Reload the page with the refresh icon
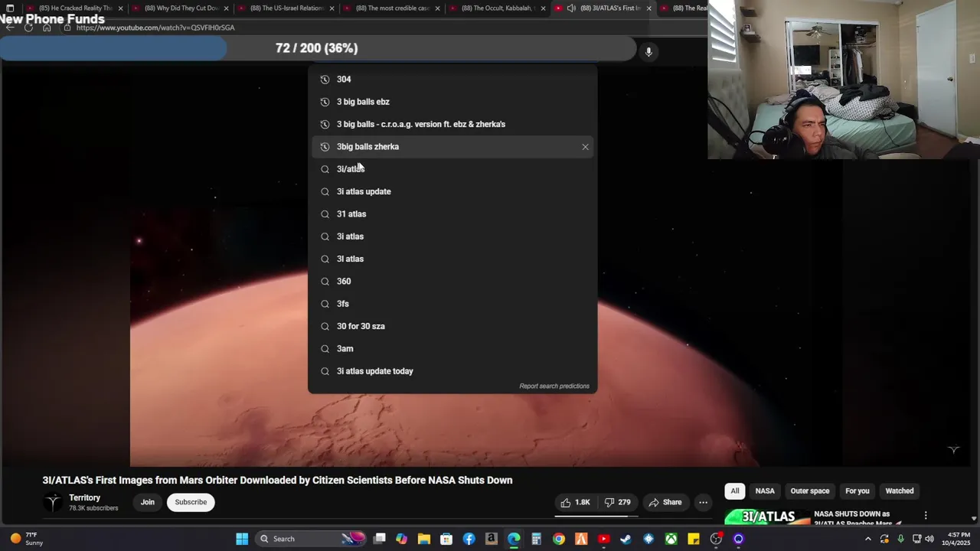The image size is (980, 551). [x=28, y=28]
